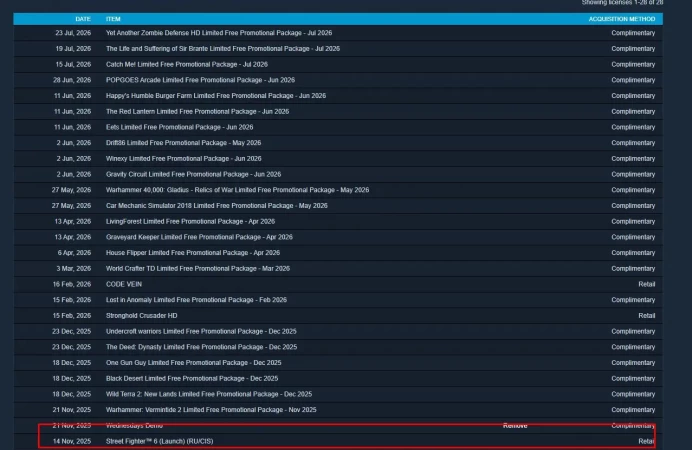Click Retail in the CODE VEIN row
This screenshot has width=692, height=450.
click(x=647, y=284)
